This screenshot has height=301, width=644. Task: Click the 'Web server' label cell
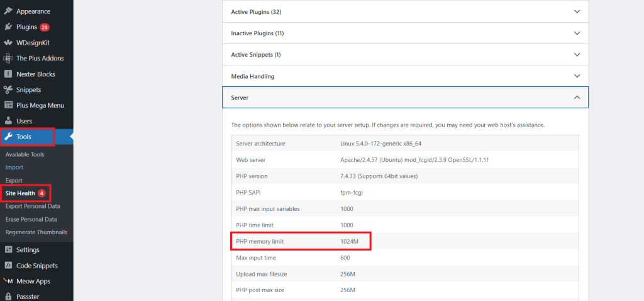pos(250,159)
